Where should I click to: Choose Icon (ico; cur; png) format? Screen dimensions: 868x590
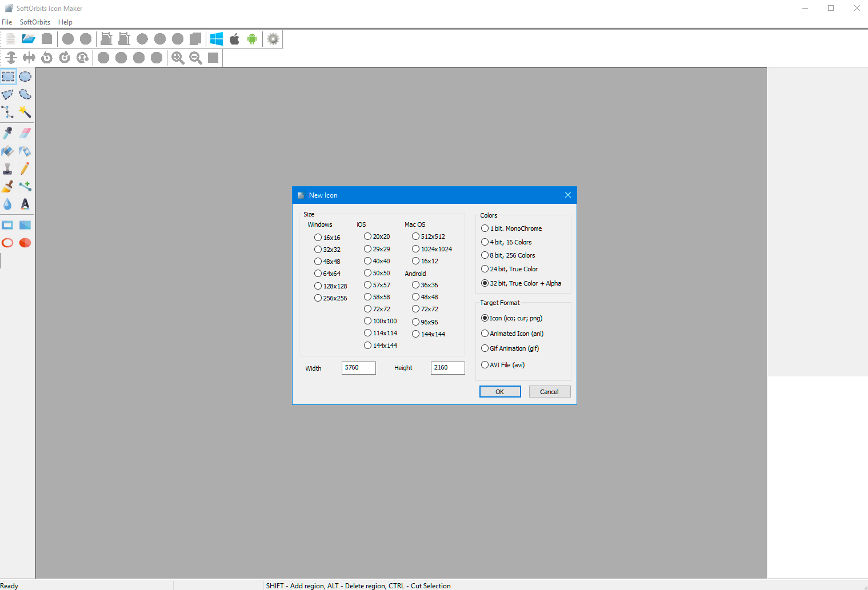pyautogui.click(x=511, y=318)
